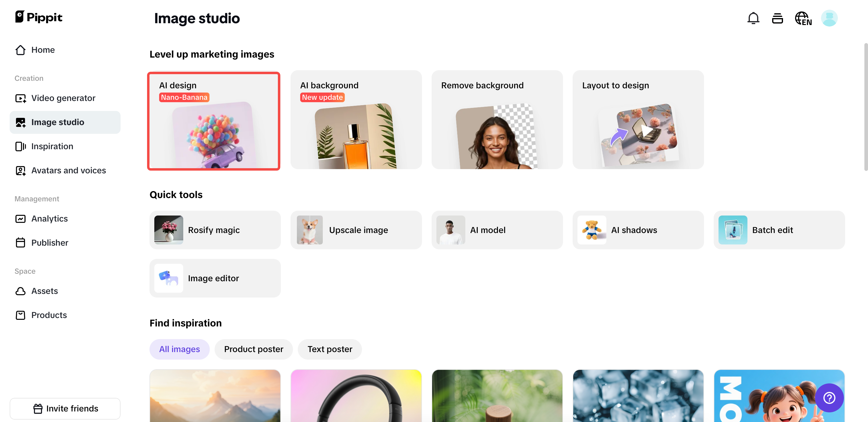Click the page vertical scrollbar
The image size is (868, 422).
pyautogui.click(x=865, y=107)
